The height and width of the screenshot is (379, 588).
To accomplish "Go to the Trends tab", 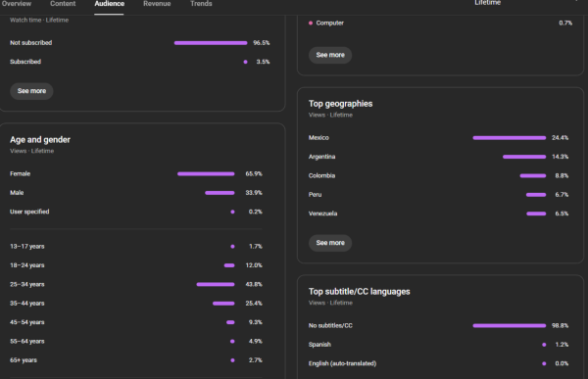I will 201,4.
